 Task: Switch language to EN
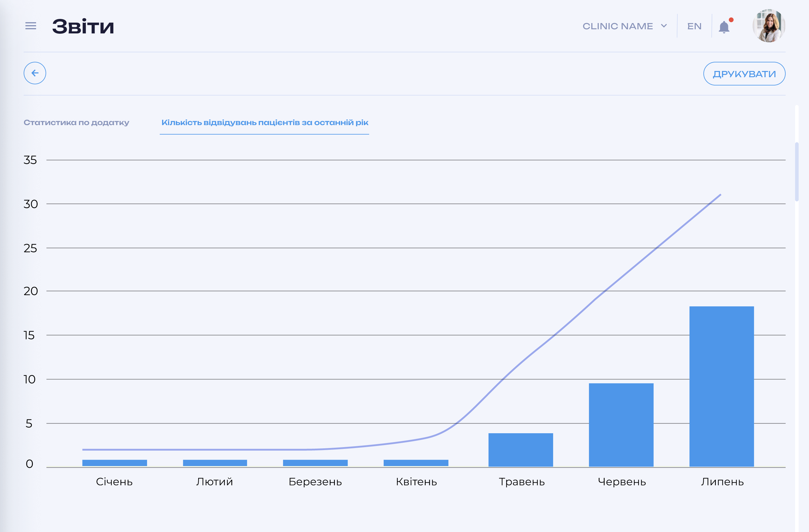point(694,26)
